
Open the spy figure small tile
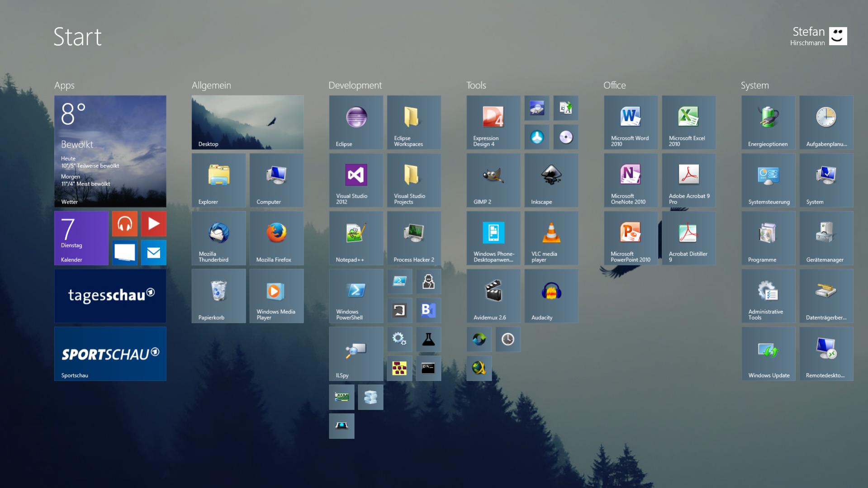click(x=428, y=281)
